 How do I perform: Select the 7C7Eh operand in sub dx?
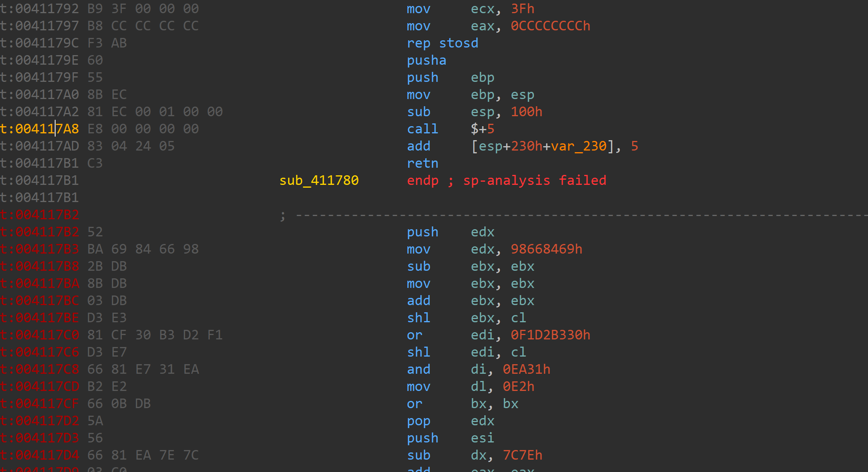coord(522,455)
